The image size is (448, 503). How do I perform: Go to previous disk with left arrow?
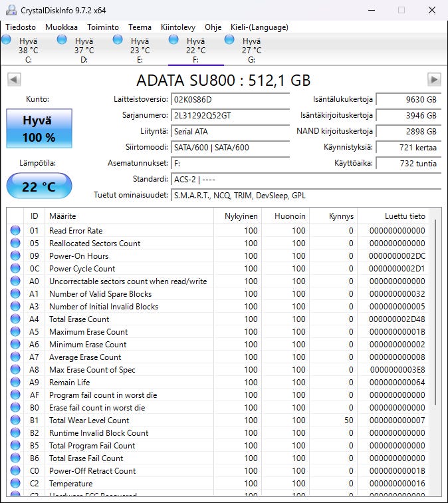pyautogui.click(x=13, y=80)
